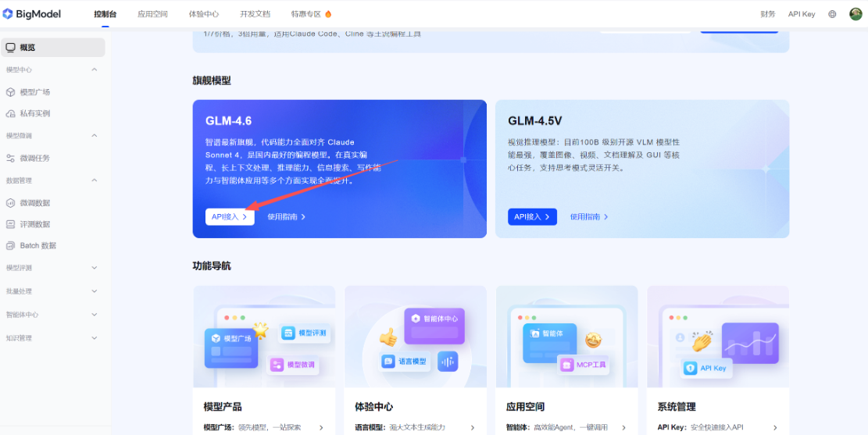Click the BigModel logo icon
The width and height of the screenshot is (868, 435).
click(x=9, y=13)
